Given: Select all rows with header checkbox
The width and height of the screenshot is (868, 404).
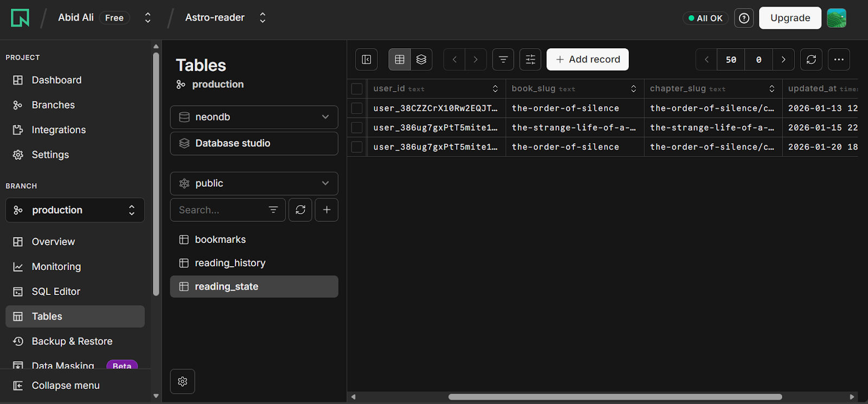Looking at the screenshot, I should pos(357,89).
